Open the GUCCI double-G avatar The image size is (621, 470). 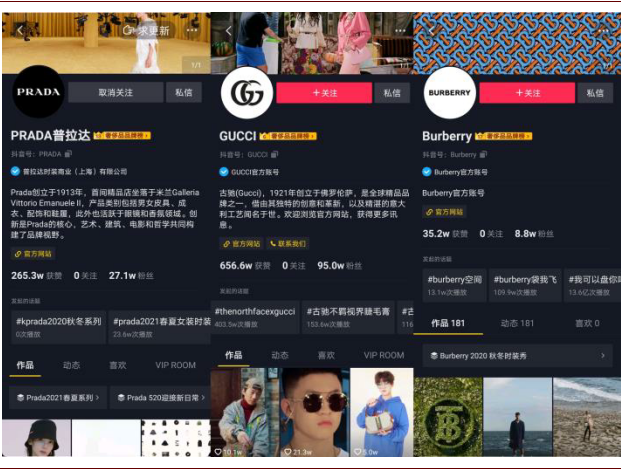click(x=247, y=93)
